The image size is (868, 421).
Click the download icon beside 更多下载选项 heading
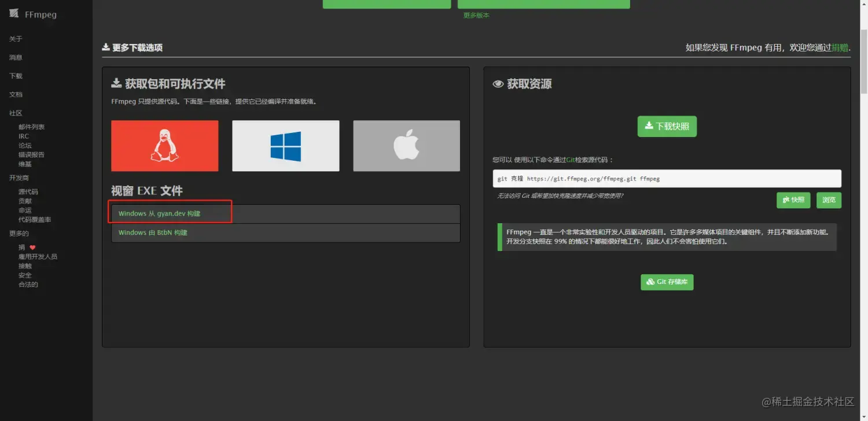105,47
